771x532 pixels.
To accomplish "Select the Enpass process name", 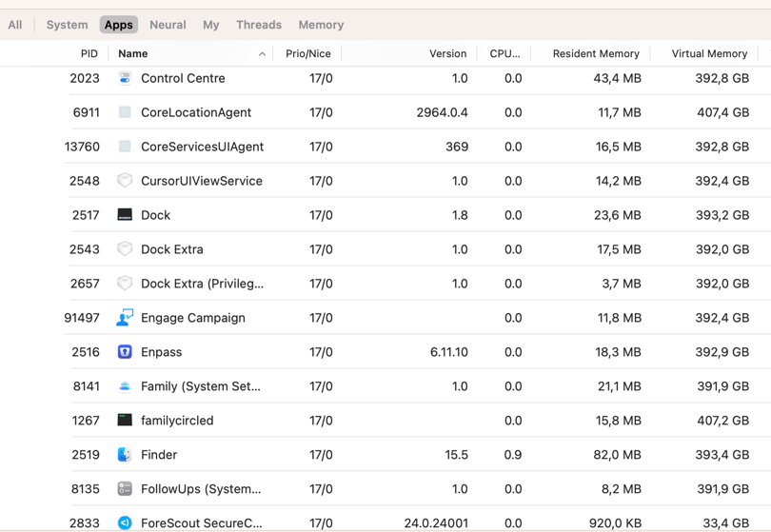I will 161,352.
